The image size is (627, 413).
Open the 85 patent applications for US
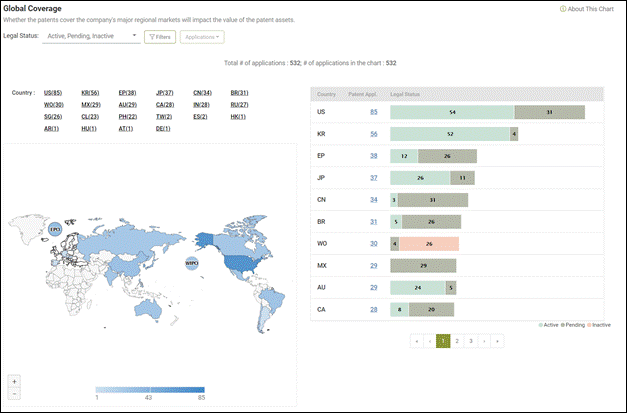tap(373, 112)
